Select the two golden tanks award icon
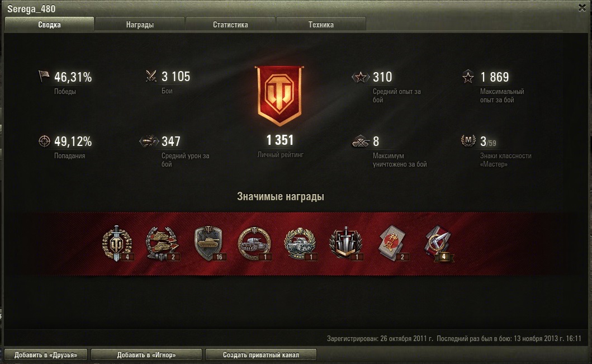Viewport: 592px width, 364px height. 162,244
